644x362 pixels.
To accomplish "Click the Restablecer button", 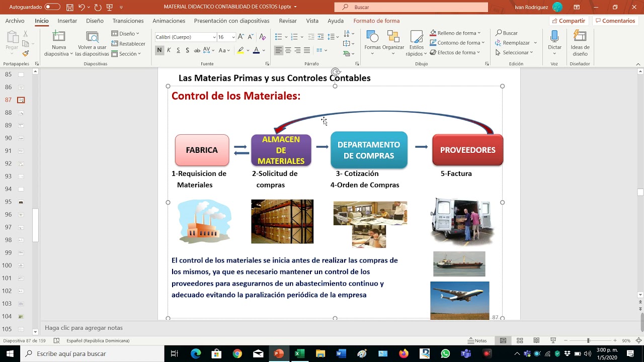I will [x=128, y=44].
